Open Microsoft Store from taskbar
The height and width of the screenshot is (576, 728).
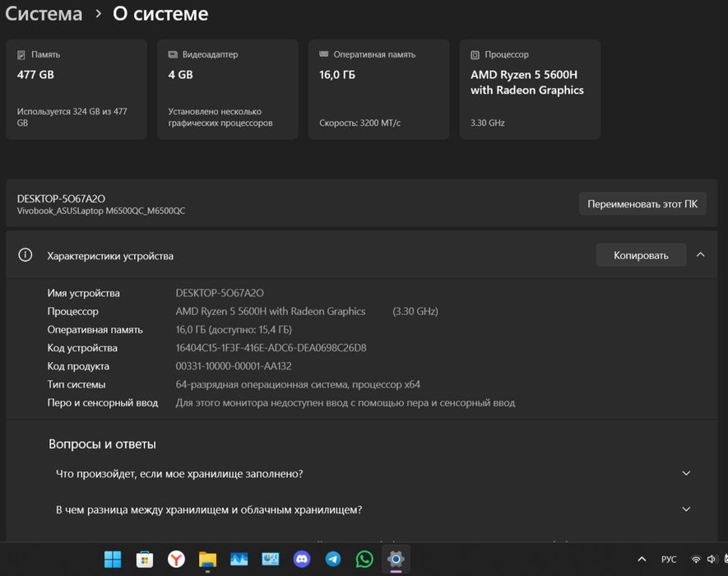tap(145, 560)
